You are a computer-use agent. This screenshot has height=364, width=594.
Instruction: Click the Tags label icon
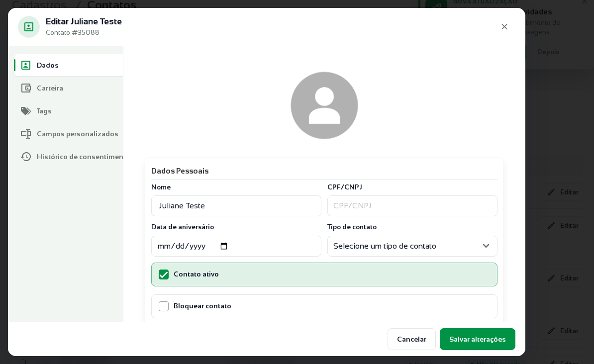coord(26,111)
